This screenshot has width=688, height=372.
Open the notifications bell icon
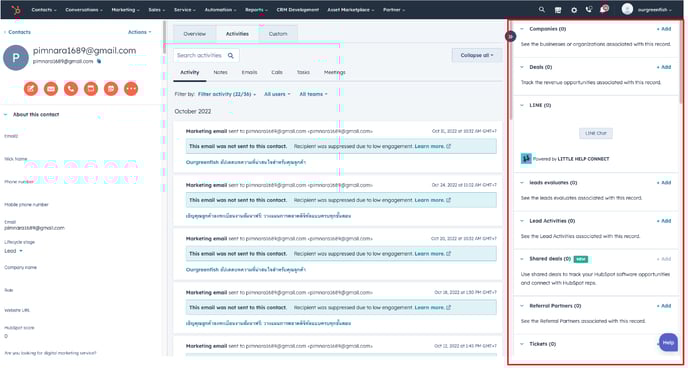pyautogui.click(x=604, y=9)
